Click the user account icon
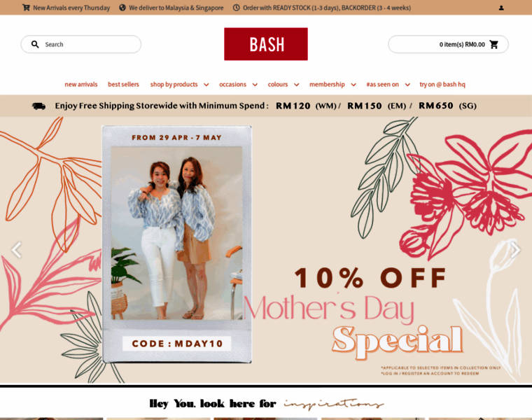Image resolution: width=532 pixels, height=420 pixels. click(501, 8)
